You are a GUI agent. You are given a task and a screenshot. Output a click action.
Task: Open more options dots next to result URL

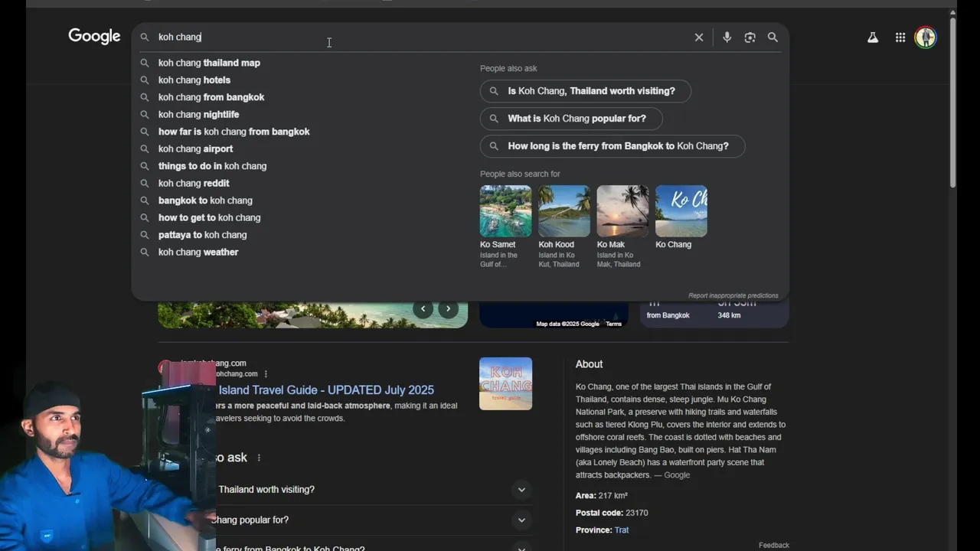[x=266, y=374]
